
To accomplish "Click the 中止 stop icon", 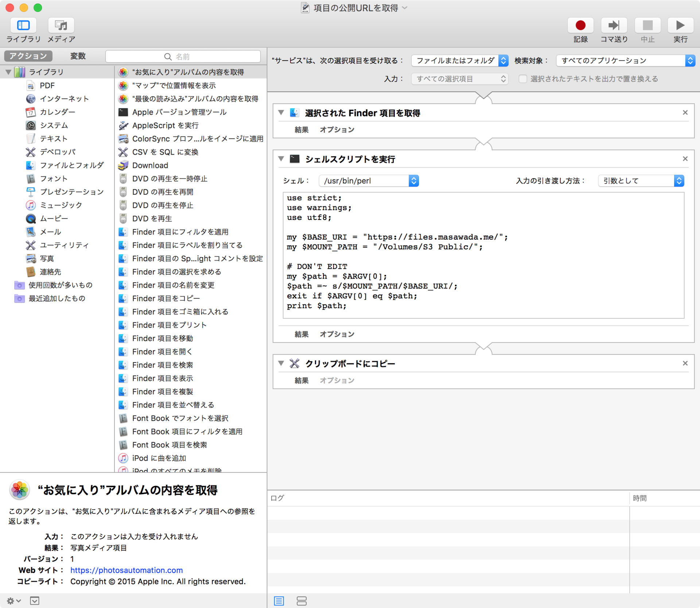I will tap(647, 25).
